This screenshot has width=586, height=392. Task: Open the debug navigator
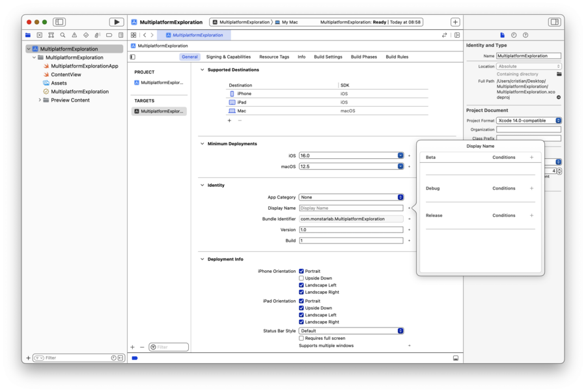(x=98, y=35)
